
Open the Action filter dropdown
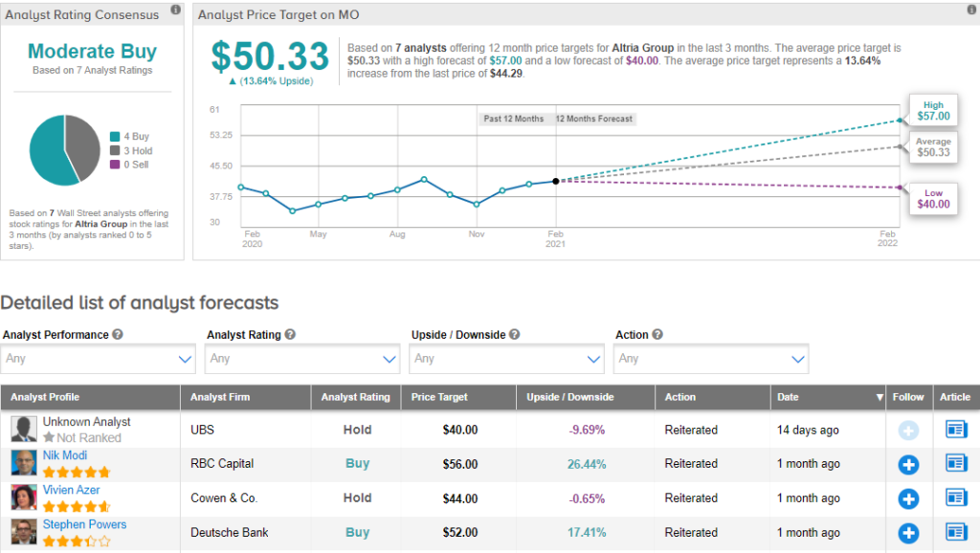[711, 359]
